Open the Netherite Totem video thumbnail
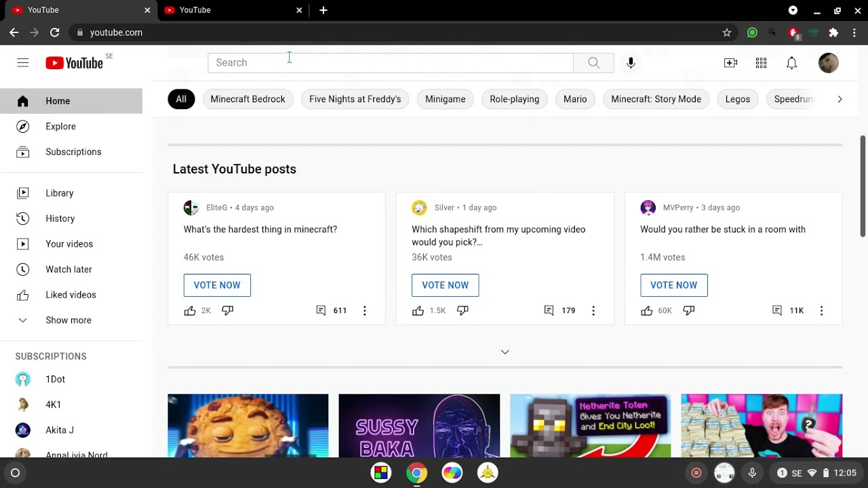This screenshot has height=488, width=868. (x=591, y=426)
